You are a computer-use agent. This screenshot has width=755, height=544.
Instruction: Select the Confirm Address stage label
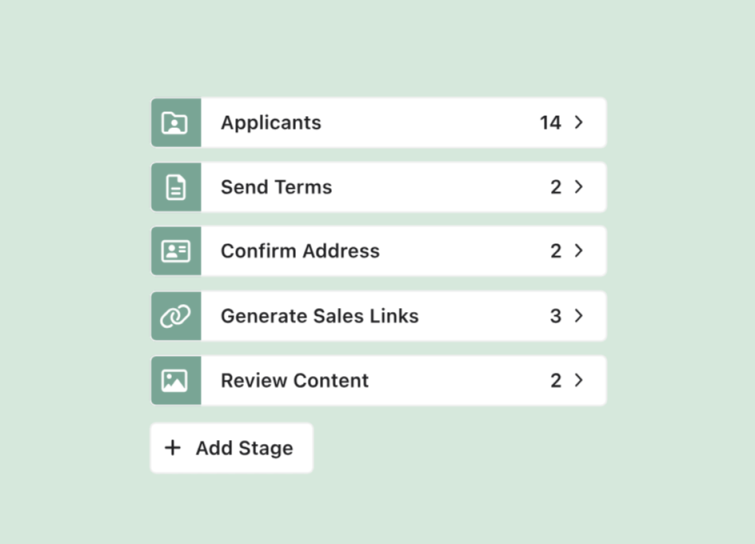pos(300,251)
